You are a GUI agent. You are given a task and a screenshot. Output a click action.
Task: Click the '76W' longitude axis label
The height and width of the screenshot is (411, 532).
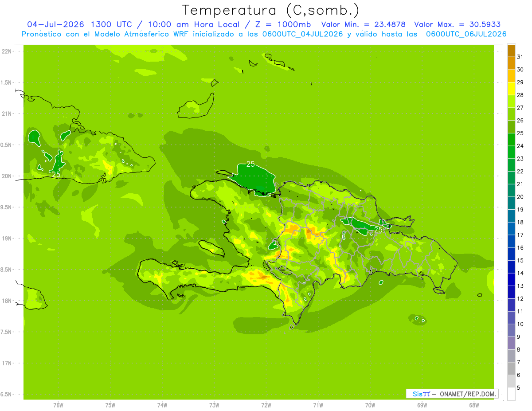(58, 405)
